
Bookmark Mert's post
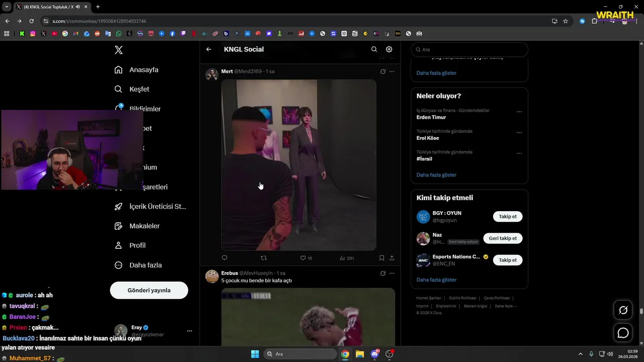point(381,258)
